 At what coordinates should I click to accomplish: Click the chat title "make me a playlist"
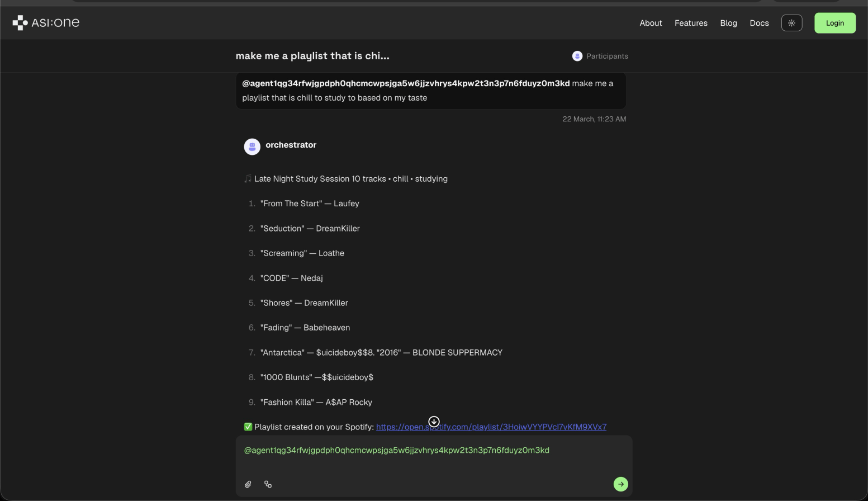312,56
